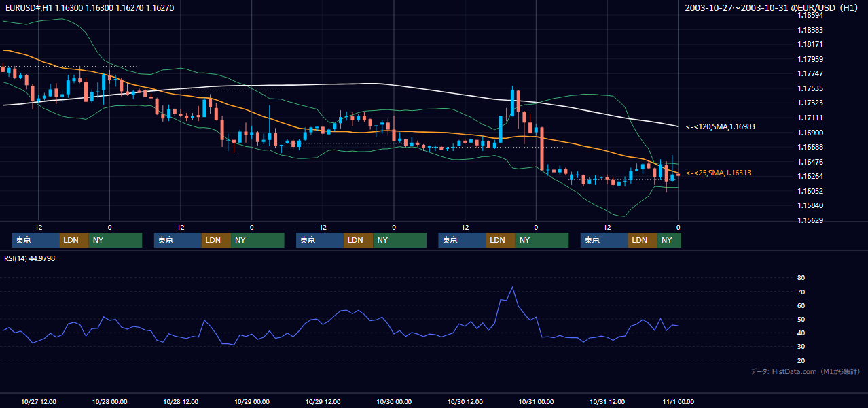This screenshot has height=408, width=868.
Task: Click price axis value 1.16476
Action: click(810, 162)
